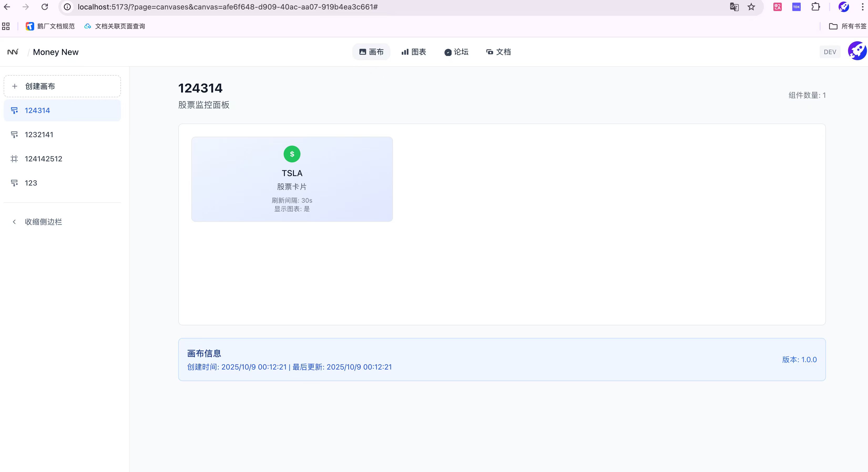Click the green dollar icon on TSLA card
868x472 pixels.
click(x=292, y=154)
